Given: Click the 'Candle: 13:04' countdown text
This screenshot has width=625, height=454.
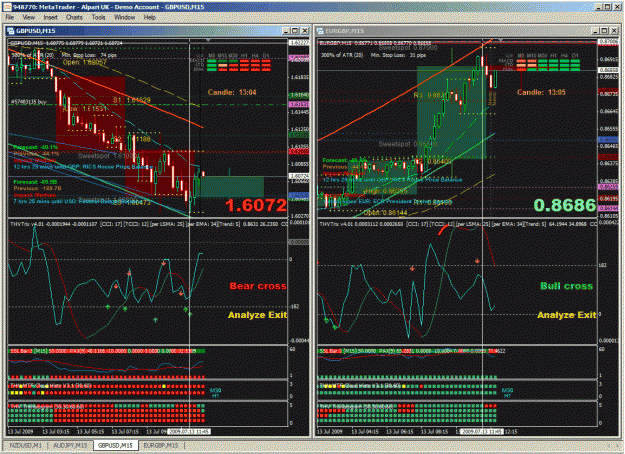Looking at the screenshot, I should point(232,92).
